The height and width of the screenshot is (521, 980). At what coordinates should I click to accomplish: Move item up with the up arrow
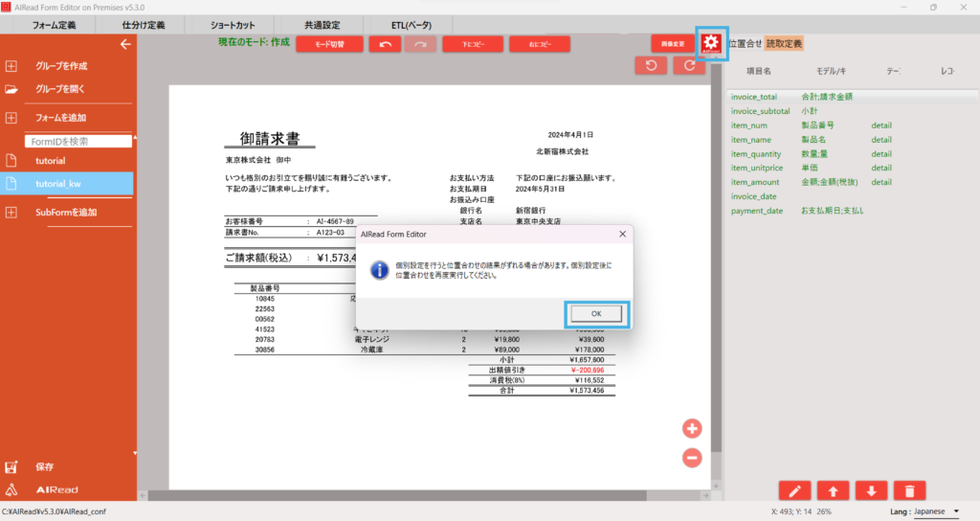tap(833, 490)
